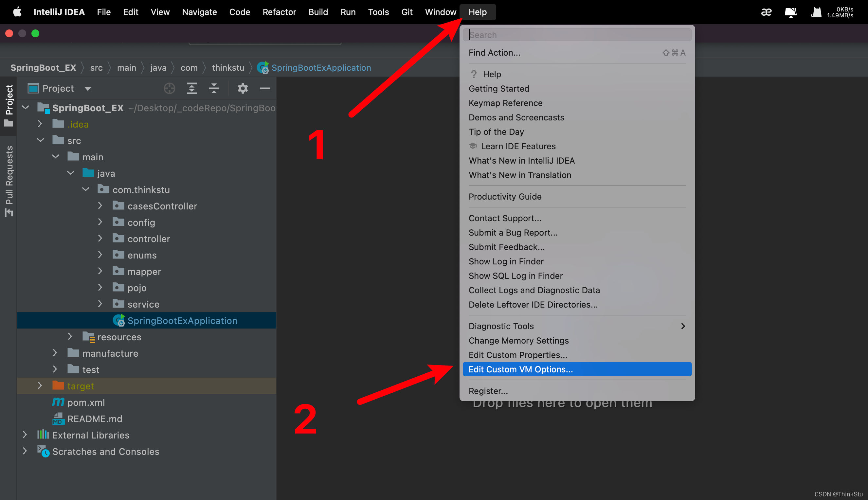Select the test folder row
The image size is (868, 500).
point(147,369)
